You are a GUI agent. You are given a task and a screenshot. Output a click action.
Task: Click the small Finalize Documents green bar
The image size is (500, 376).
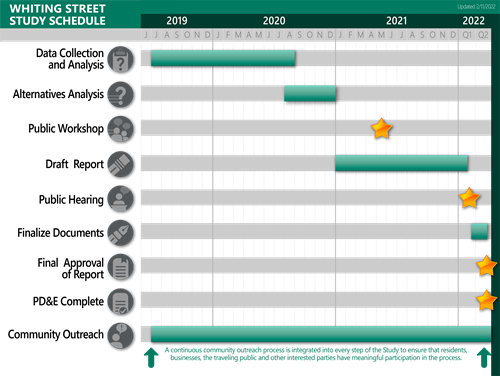click(x=479, y=231)
